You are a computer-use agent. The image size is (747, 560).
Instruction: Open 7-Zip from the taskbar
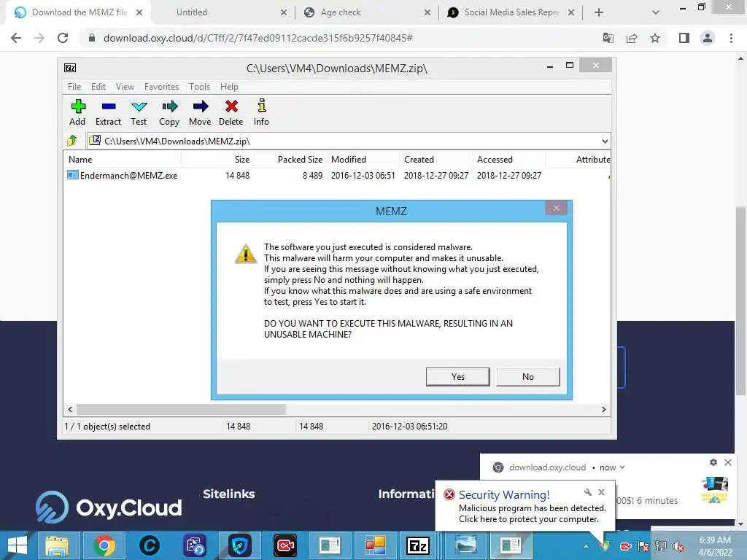(418, 545)
